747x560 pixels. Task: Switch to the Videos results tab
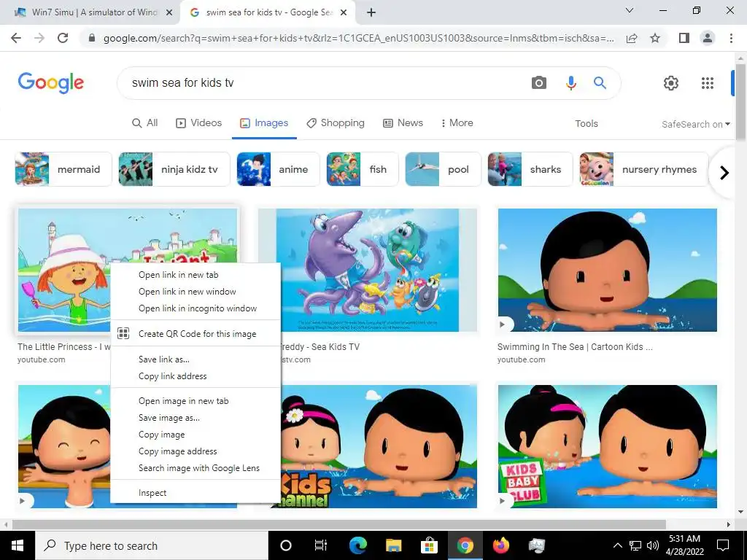(198, 122)
